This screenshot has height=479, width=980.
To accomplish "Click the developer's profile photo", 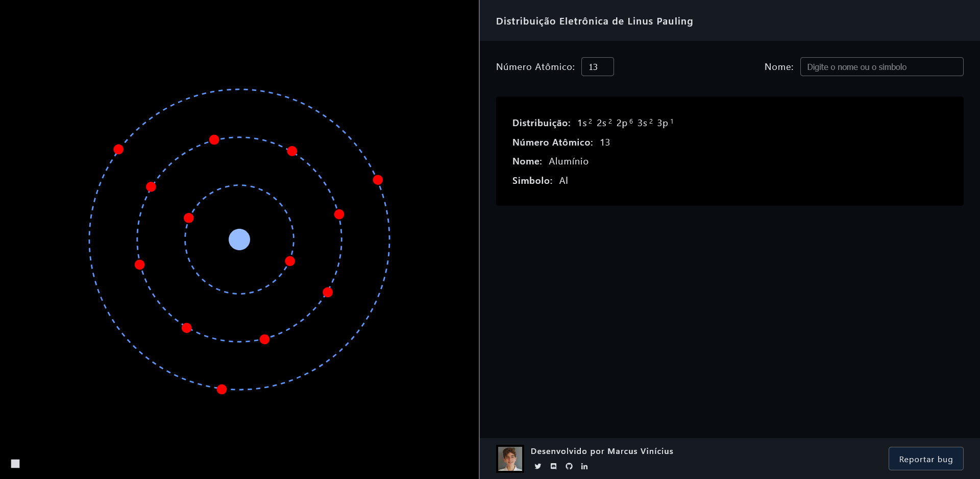I will click(510, 459).
